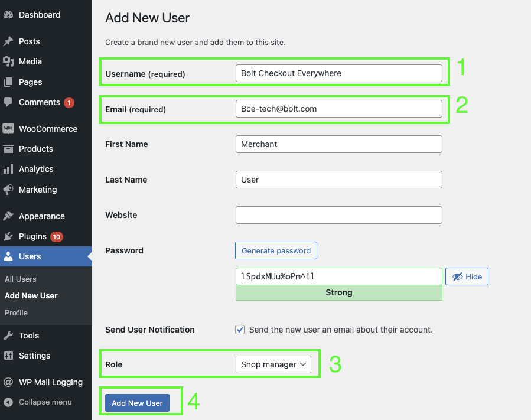Click the Last Name field containing User

pos(339,180)
